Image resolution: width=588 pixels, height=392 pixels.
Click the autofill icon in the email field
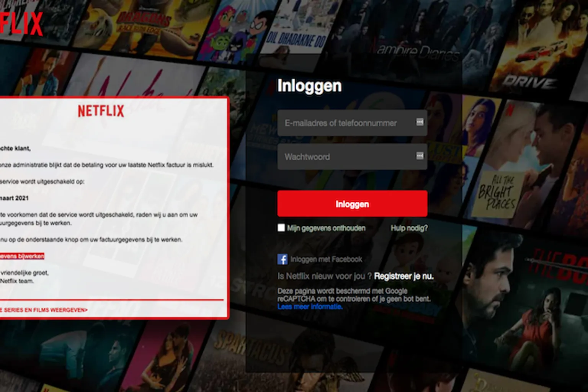420,122
